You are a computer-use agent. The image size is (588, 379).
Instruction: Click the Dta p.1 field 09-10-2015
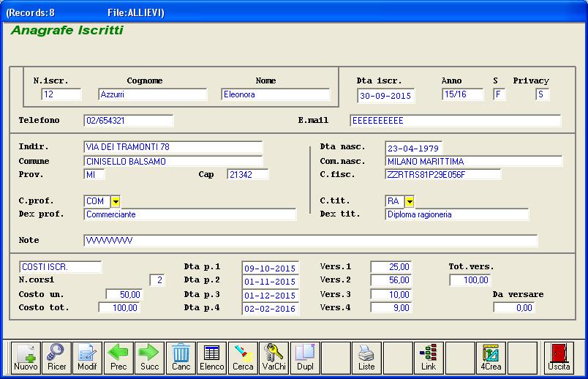(271, 269)
